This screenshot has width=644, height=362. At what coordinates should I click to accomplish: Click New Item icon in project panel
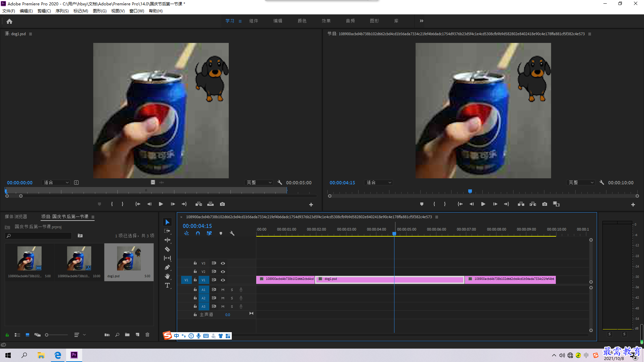137,335
